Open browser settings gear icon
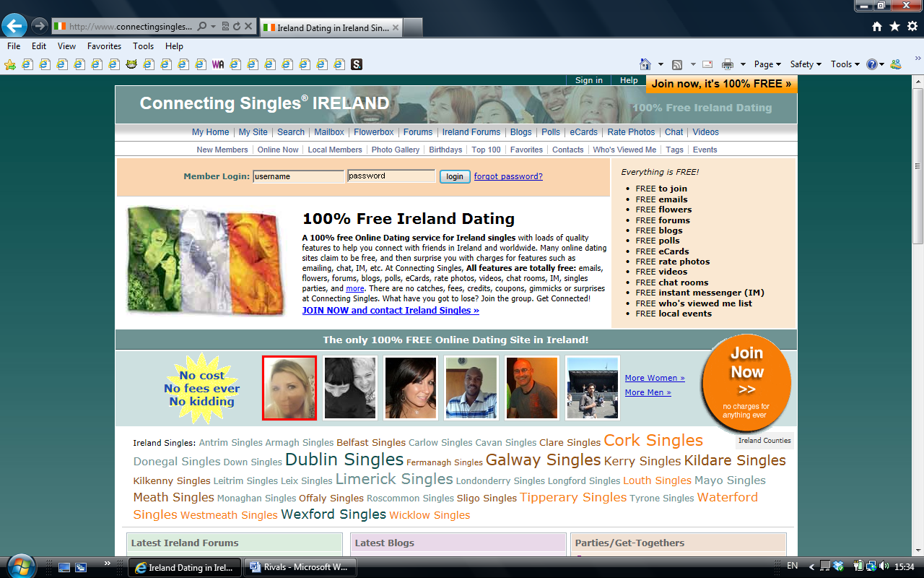 pos(912,27)
